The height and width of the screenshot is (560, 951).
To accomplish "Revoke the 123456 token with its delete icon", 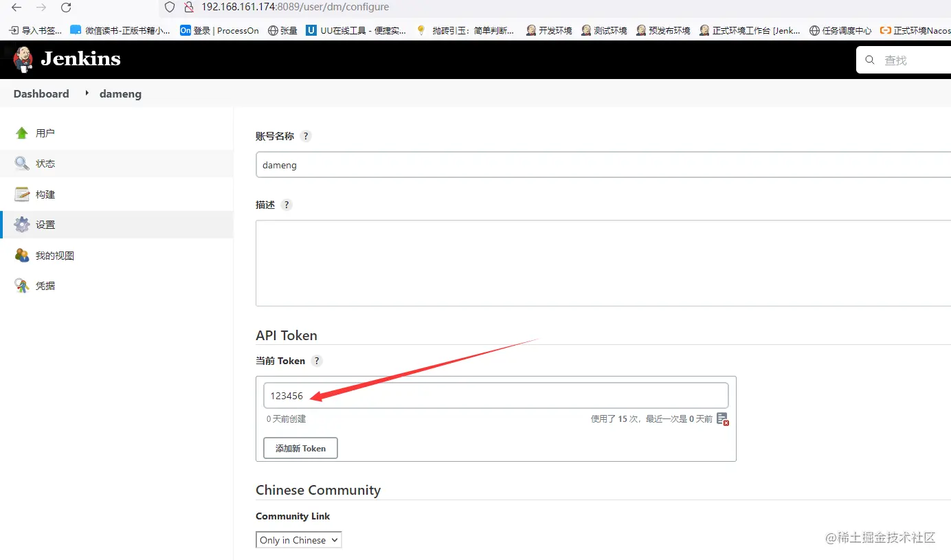I will point(722,419).
